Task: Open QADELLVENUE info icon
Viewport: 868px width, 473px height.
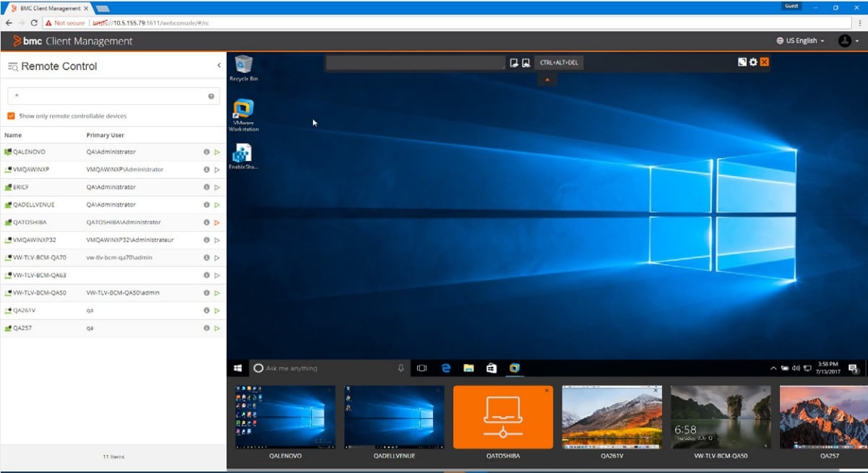Action: point(207,205)
